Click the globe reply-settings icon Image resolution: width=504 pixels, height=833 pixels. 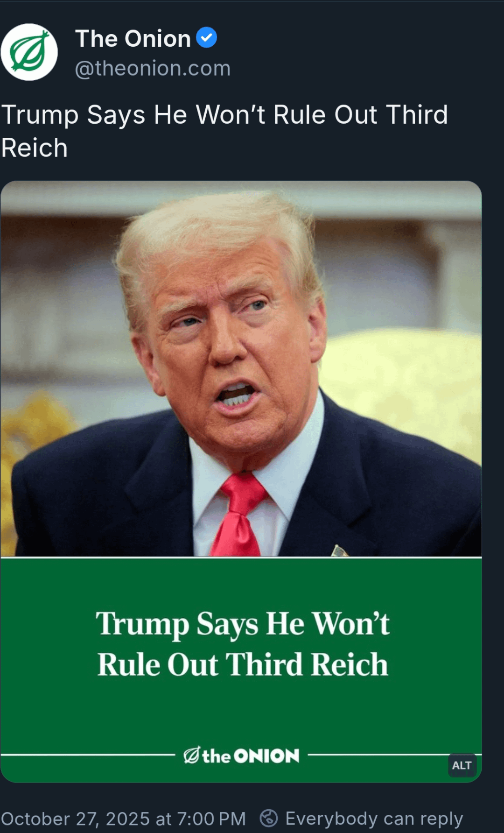[x=269, y=818]
